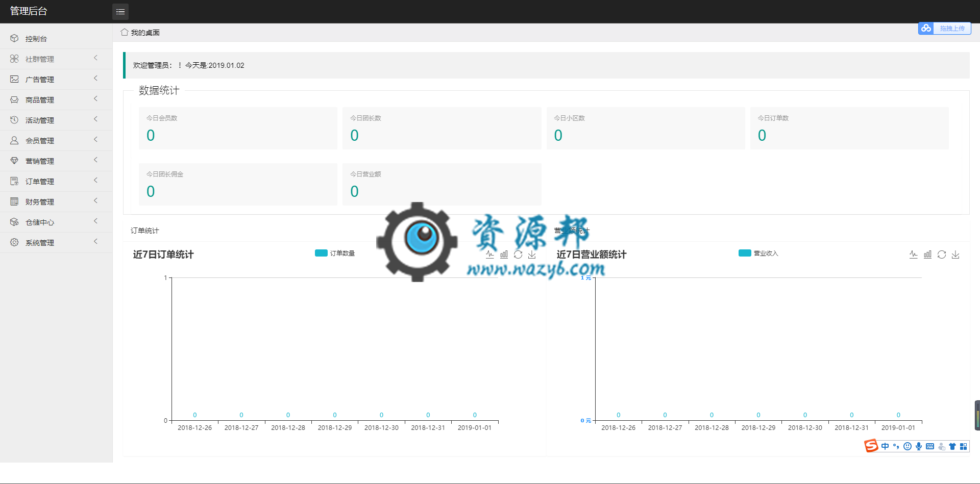Click the order sheet icon next to 订单管理
This screenshot has width=980, height=484.
pos(14,181)
